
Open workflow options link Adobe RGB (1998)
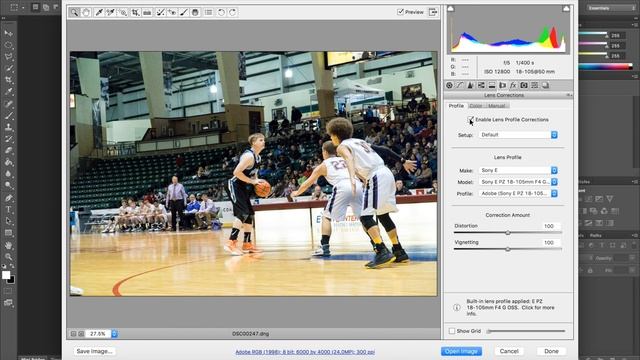pyautogui.click(x=305, y=352)
